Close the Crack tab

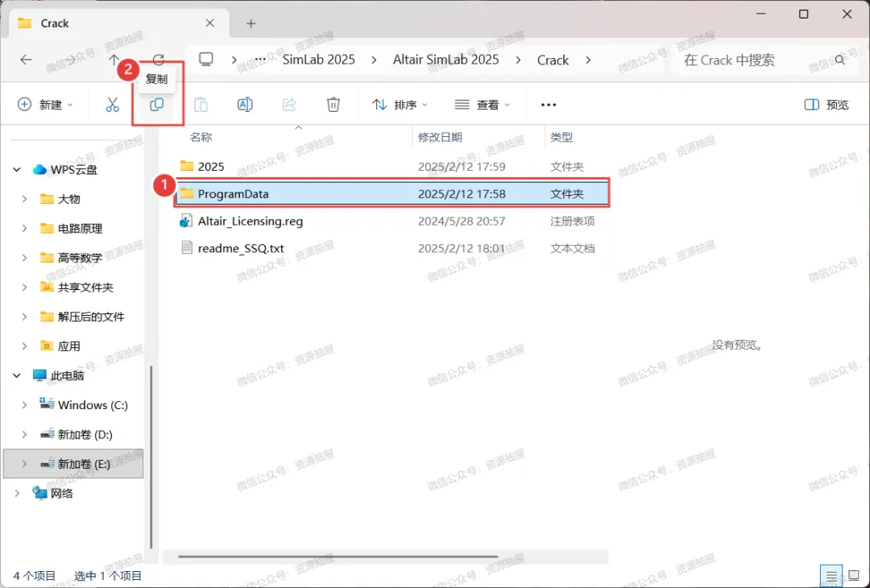pos(209,23)
